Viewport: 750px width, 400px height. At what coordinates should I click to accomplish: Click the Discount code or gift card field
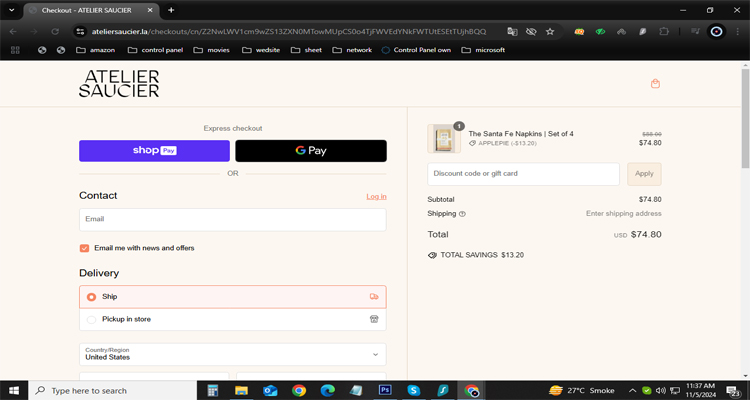523,174
